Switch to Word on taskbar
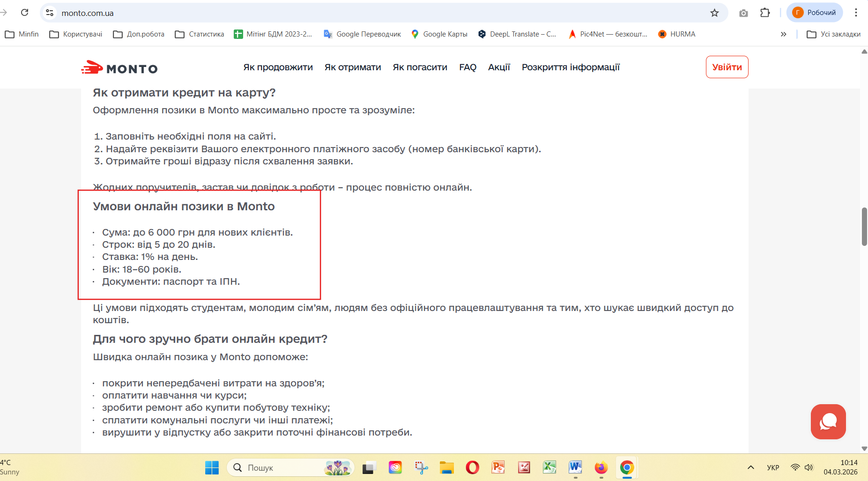Screen dimensions: 868x481 575,467
